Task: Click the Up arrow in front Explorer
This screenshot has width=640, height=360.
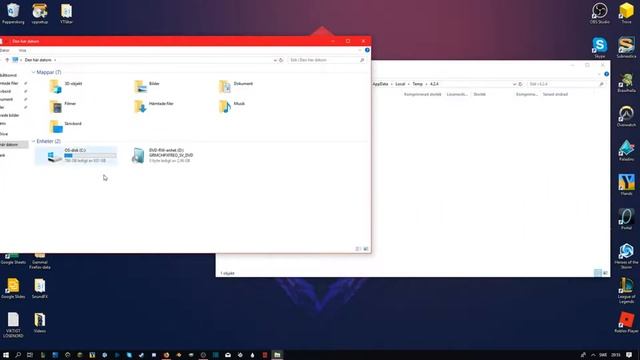Action: [7, 60]
